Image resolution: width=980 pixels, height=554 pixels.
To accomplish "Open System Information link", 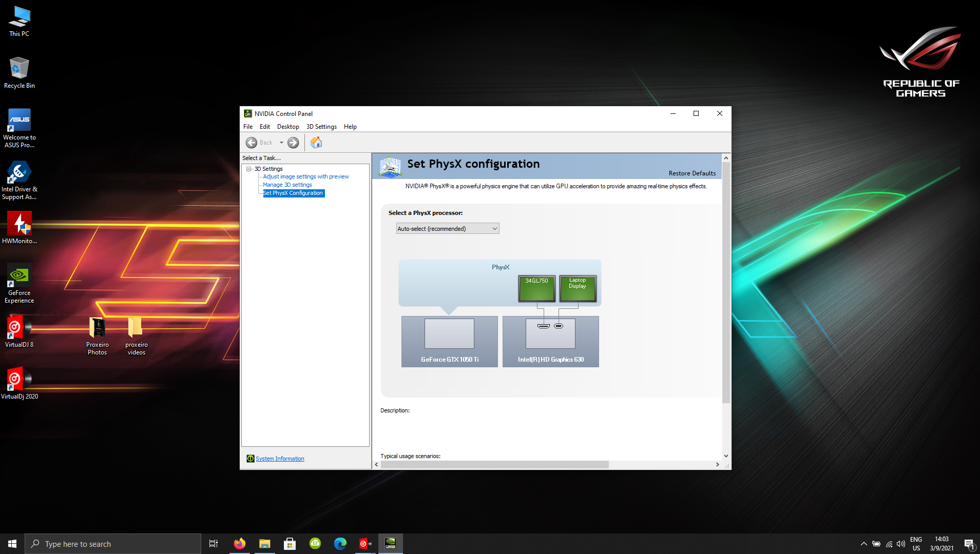I will 280,459.
